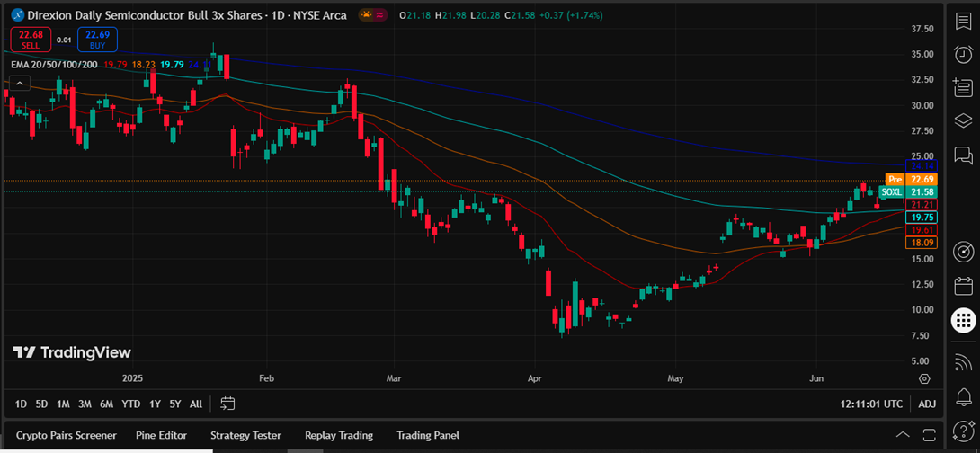This screenshot has height=453, width=980.
Task: Open the radar-style Screeners icon
Action: point(963,252)
